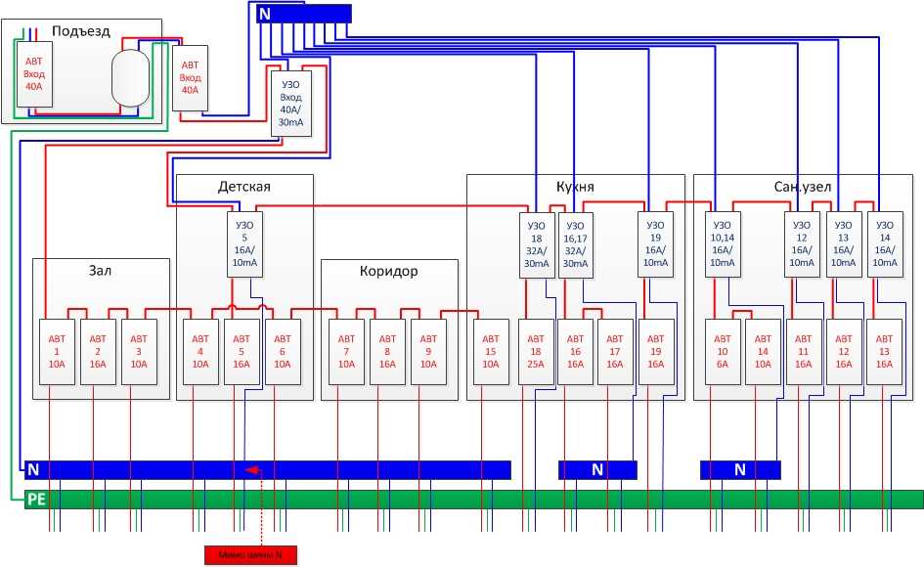Select the УЗО 13 16A/10mA block
This screenshot has width=924, height=567.
[x=843, y=244]
